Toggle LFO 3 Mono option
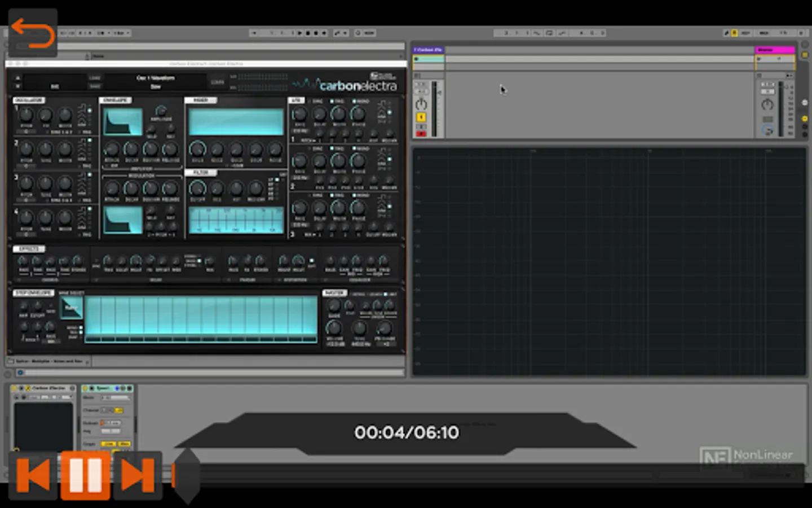Viewport: 812px width, 508px height. [360, 195]
